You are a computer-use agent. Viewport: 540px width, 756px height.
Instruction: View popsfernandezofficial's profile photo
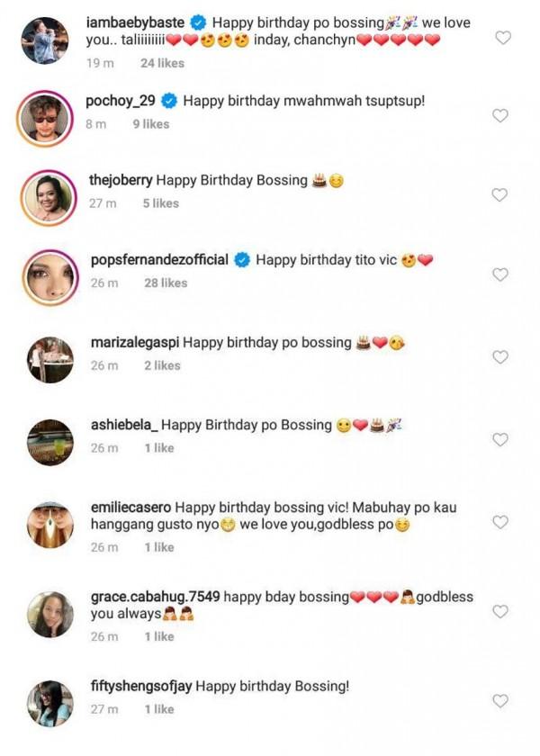pyautogui.click(x=44, y=274)
